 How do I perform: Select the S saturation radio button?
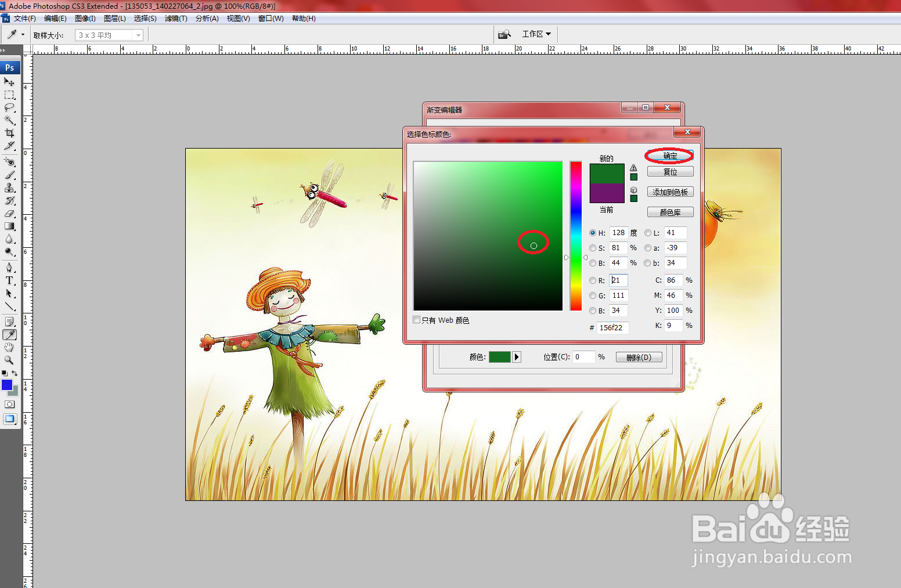pyautogui.click(x=593, y=248)
